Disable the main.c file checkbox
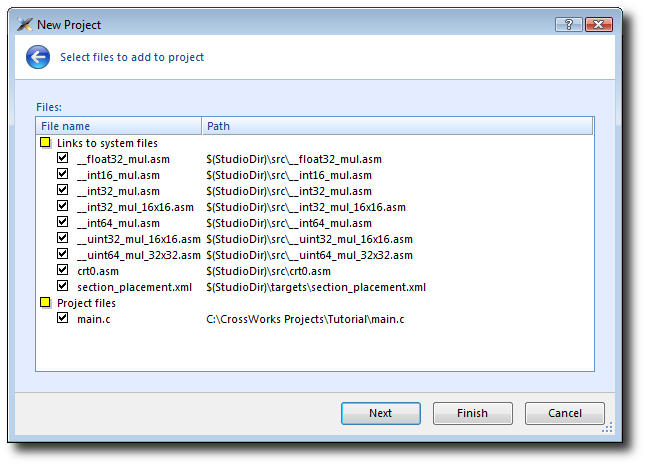 point(63,318)
